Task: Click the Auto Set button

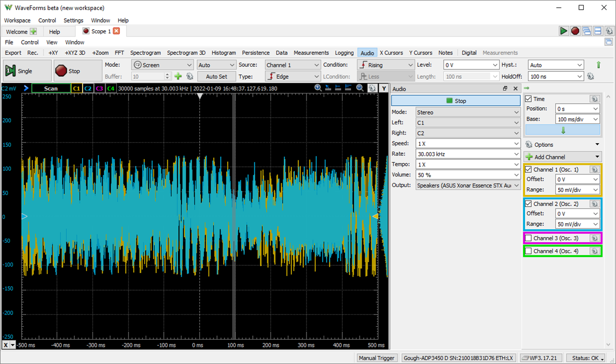Action: click(x=216, y=76)
